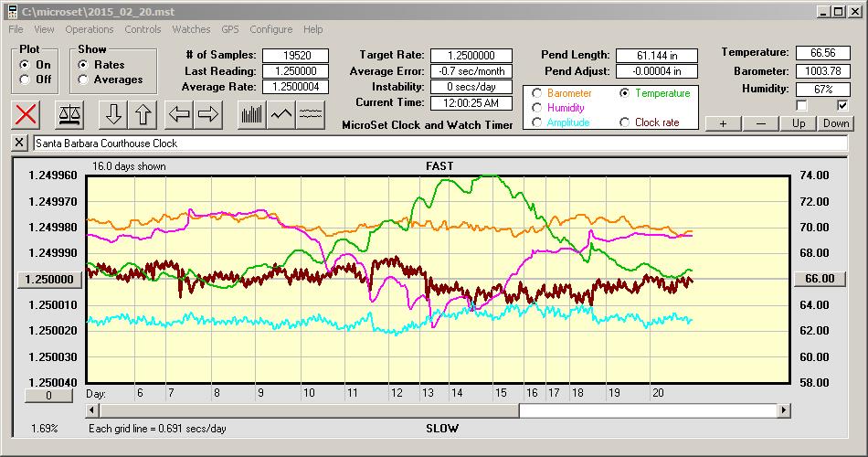Select the zigzag line graph icon
868x457 pixels.
(281, 115)
